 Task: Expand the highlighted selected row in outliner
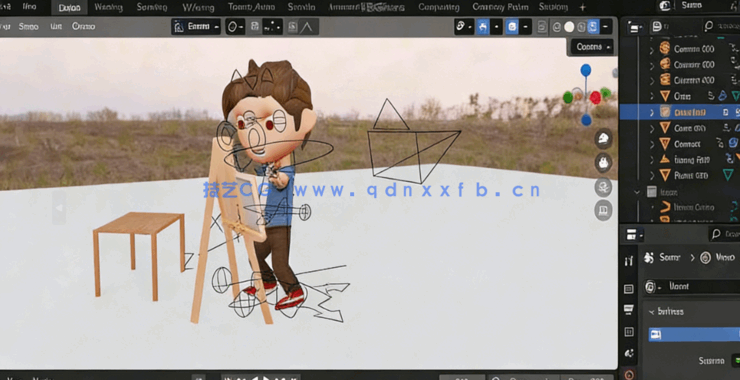click(x=652, y=112)
